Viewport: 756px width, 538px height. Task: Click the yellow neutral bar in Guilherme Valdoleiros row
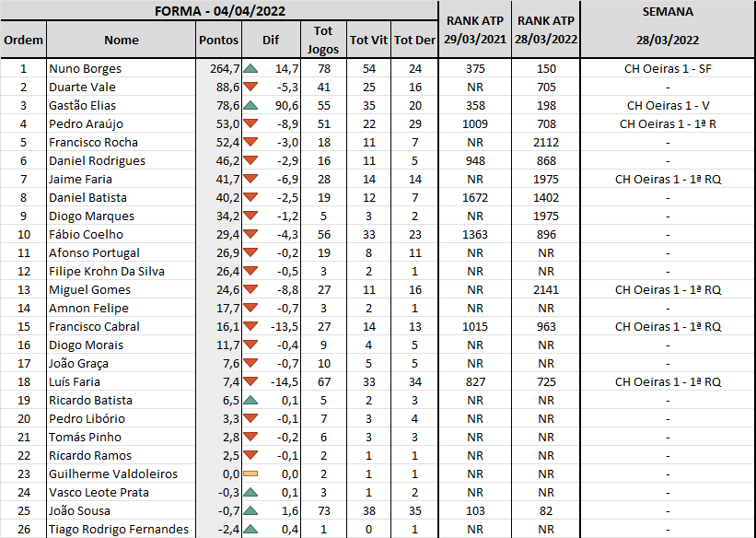point(250,474)
